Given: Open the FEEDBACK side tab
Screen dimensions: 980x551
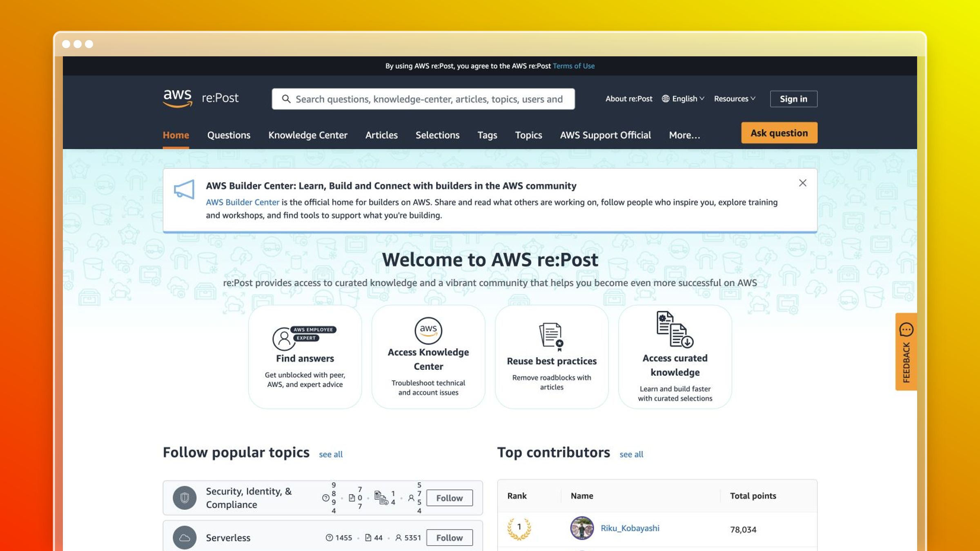Looking at the screenshot, I should pyautogui.click(x=906, y=351).
